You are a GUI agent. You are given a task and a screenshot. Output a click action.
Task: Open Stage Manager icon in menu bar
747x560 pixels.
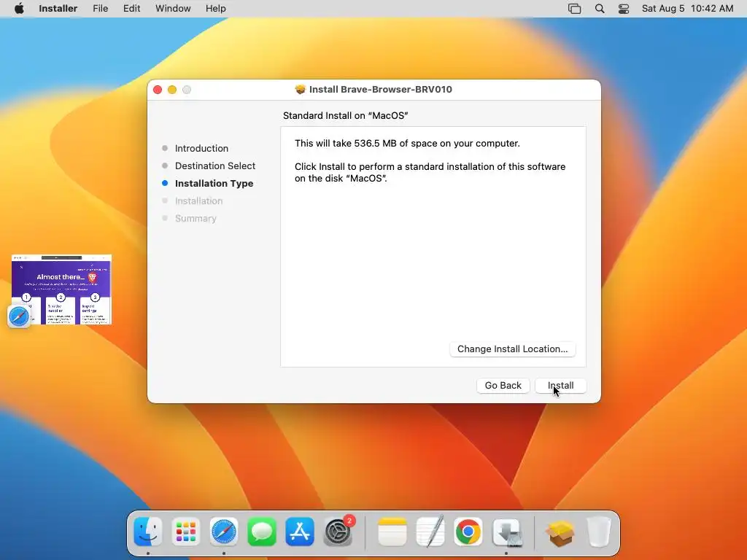tap(575, 9)
